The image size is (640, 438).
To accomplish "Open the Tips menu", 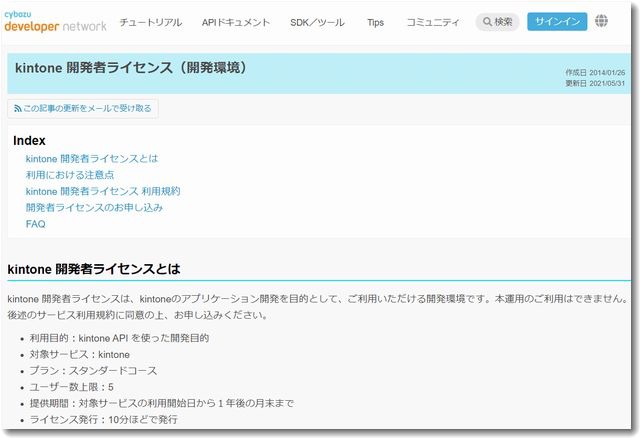I will 375,22.
